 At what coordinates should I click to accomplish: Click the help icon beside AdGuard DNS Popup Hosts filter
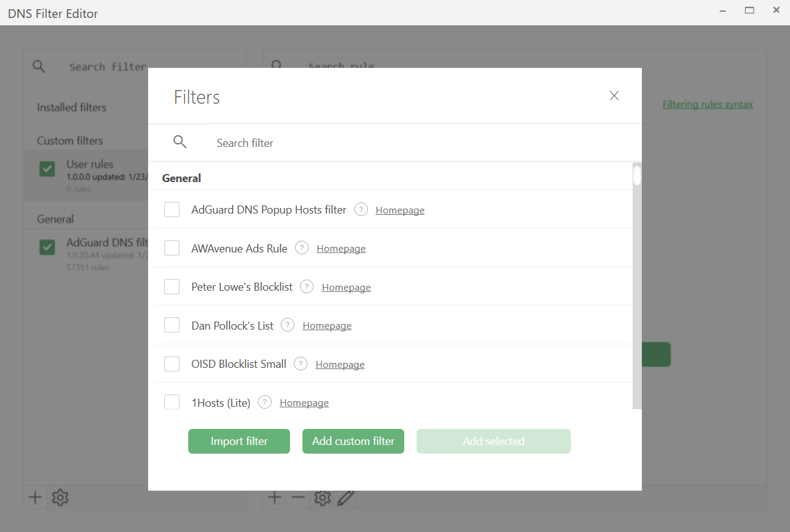360,209
